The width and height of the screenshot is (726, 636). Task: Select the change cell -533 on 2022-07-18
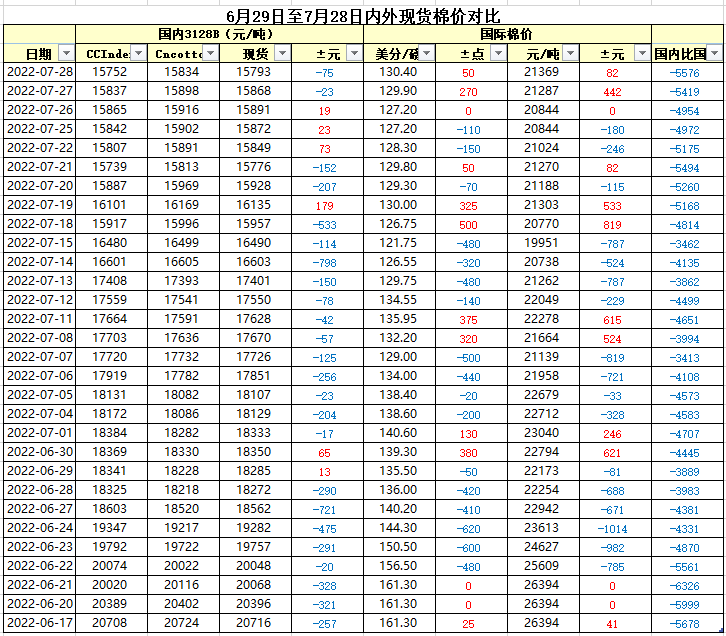tap(327, 224)
